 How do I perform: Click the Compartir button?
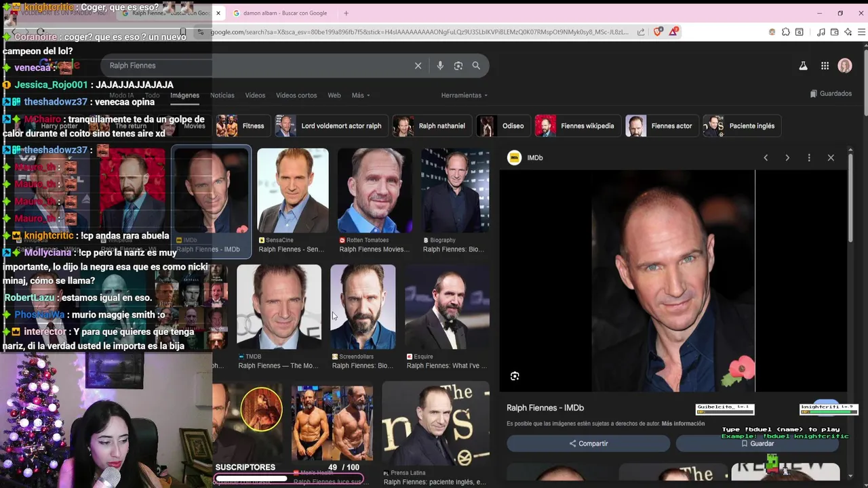pos(588,444)
